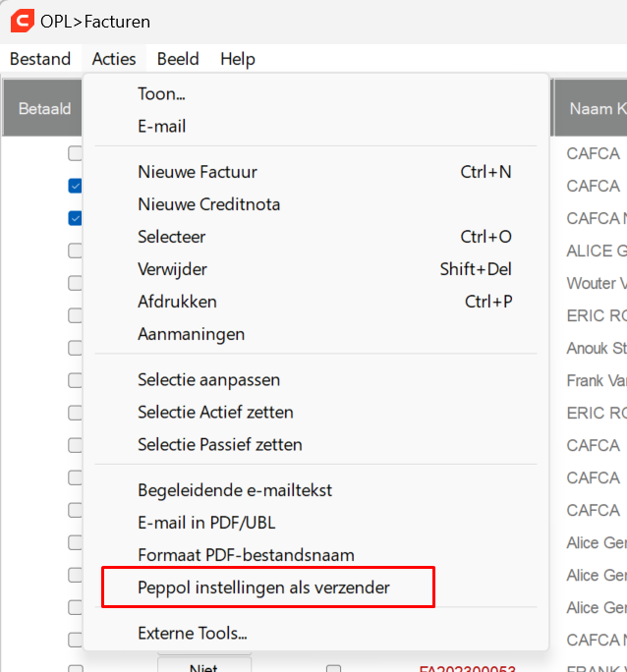Close the open Acties menu

(x=114, y=59)
